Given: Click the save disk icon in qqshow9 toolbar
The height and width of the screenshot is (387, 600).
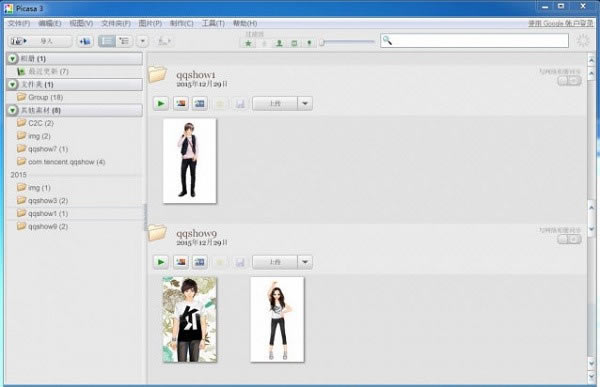Looking at the screenshot, I should 240,263.
